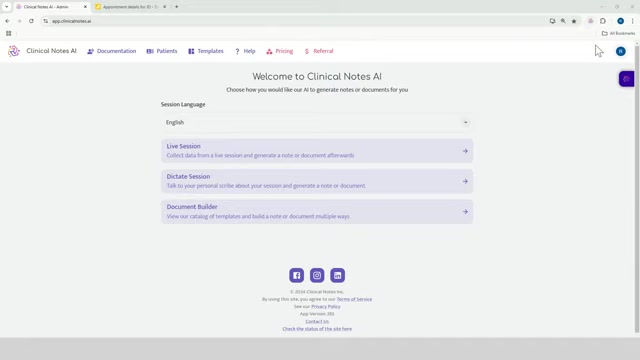Switch to the Appointment details browser tab

point(130,7)
